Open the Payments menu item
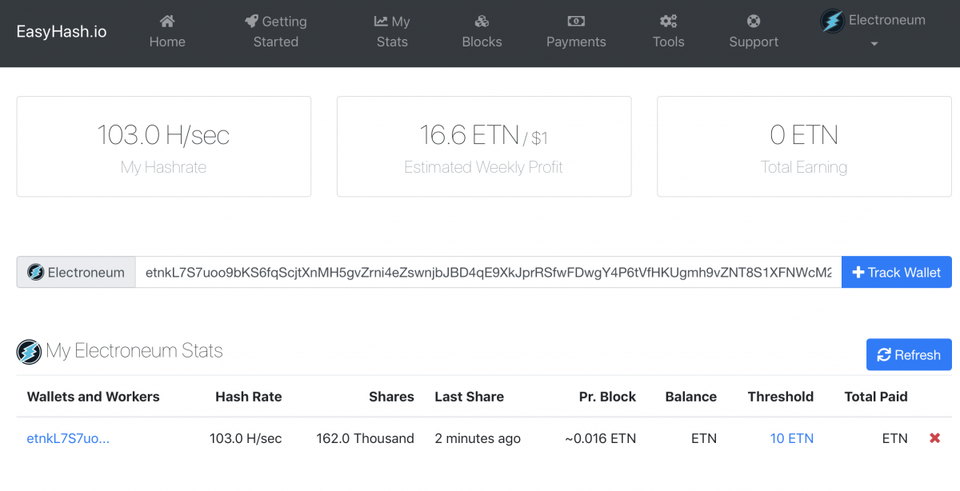The height and width of the screenshot is (491, 960). 576,32
